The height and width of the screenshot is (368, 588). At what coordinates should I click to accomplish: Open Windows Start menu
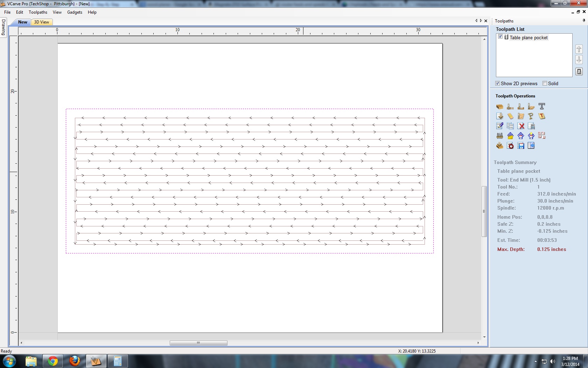(9, 361)
